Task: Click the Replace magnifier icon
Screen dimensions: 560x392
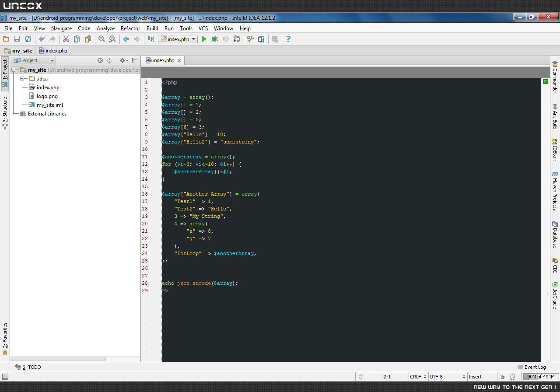Action: pos(112,39)
